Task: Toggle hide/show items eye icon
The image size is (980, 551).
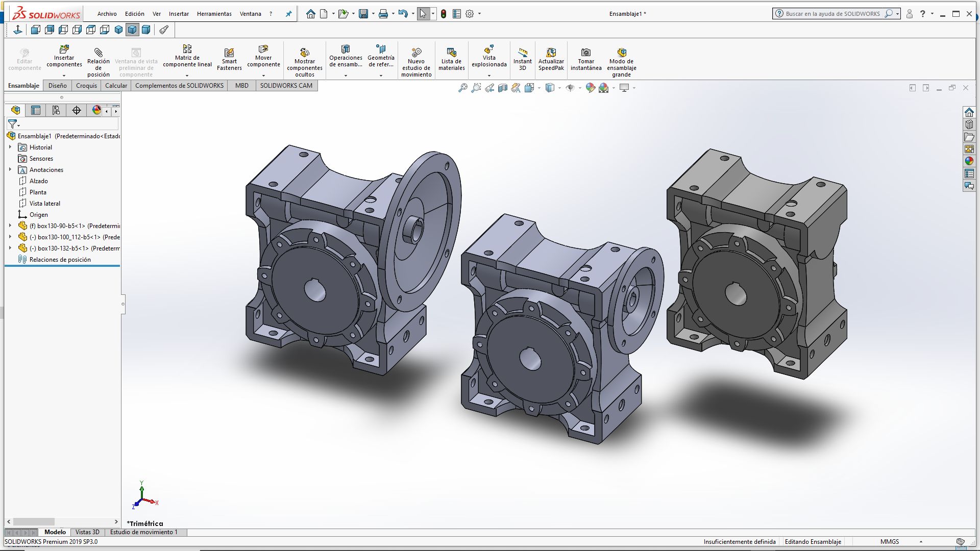Action: click(570, 88)
